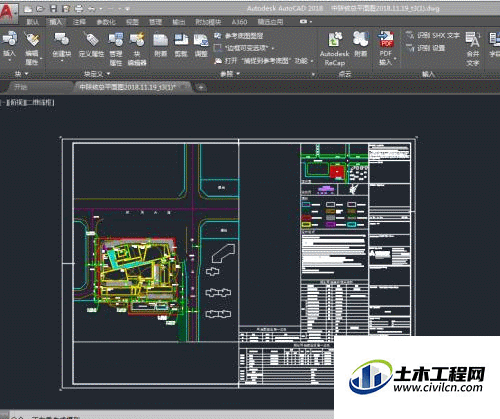Screen dimensions: 500x419
Task: Switch to the A360 ribbon tab
Action: (239, 22)
